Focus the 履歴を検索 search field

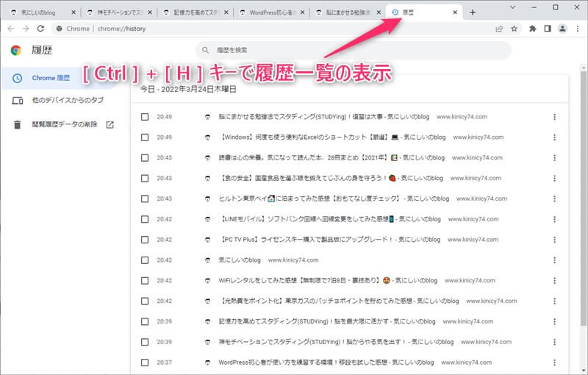tap(354, 50)
